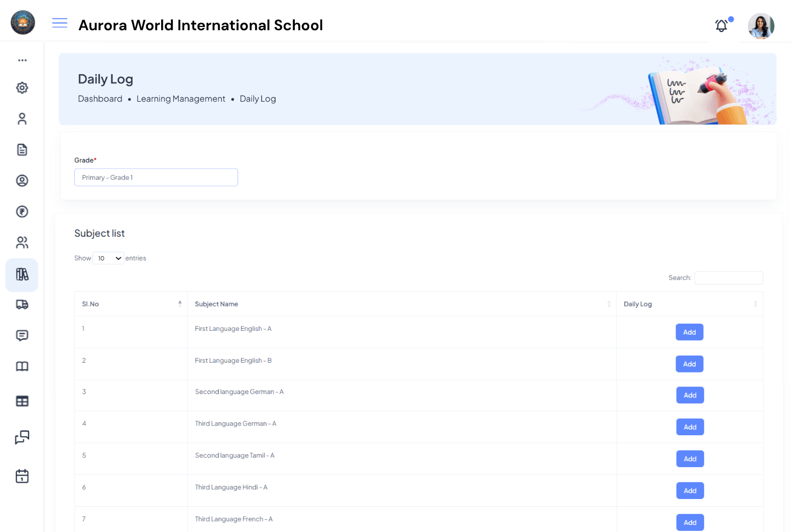Open the Learning Management library icon
The height and width of the screenshot is (532, 792).
(x=22, y=274)
